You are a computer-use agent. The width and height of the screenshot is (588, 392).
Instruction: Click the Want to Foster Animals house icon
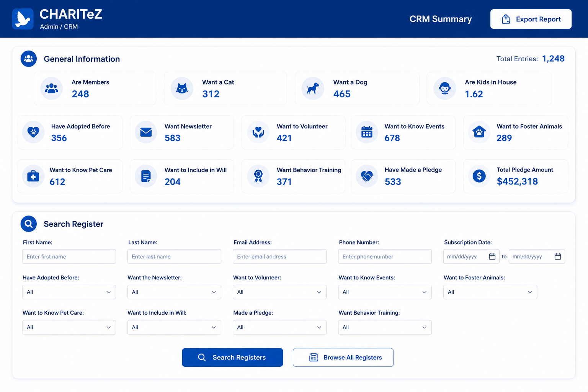[479, 132]
